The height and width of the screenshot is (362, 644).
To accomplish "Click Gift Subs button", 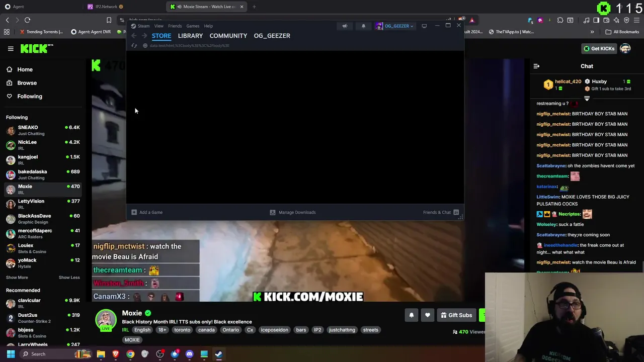I will point(456,315).
